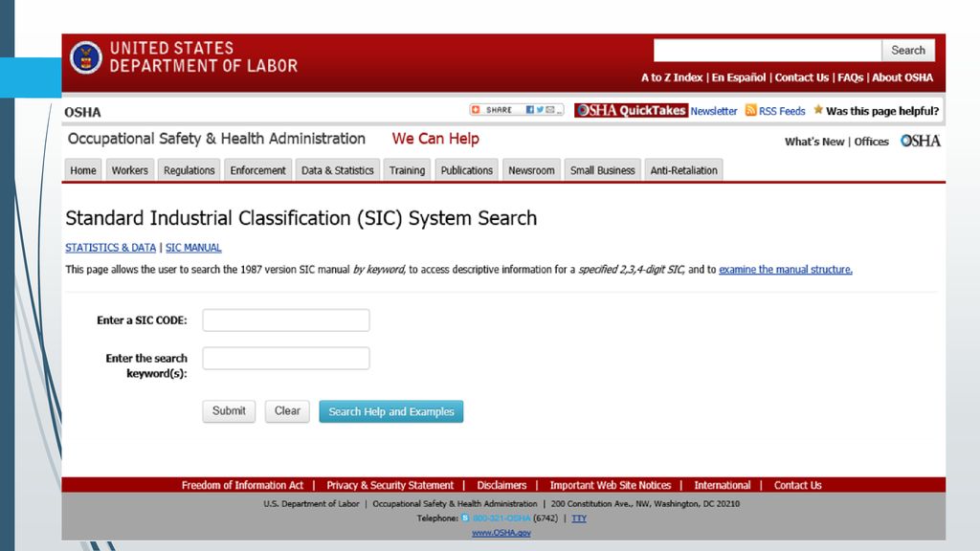
Task: Click the Share plus icon
Action: point(476,110)
